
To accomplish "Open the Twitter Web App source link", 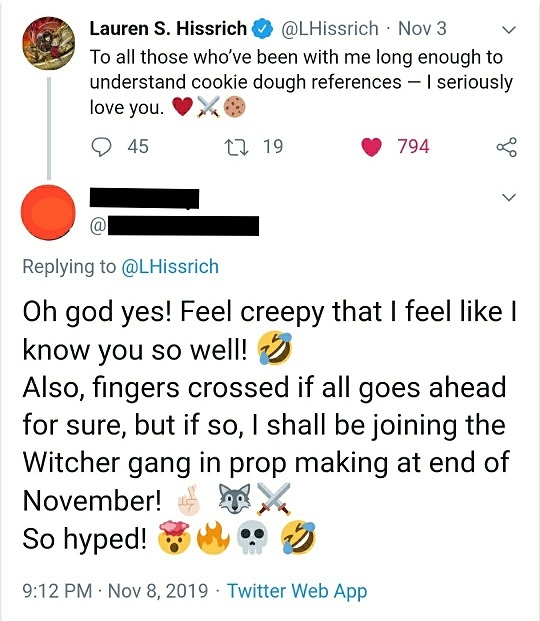I will pyautogui.click(x=297, y=591).
